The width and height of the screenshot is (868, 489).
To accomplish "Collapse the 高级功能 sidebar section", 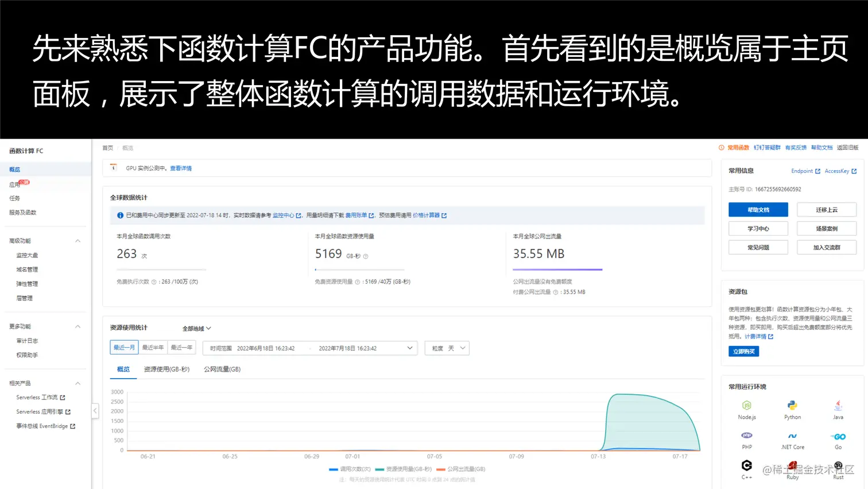I will pos(77,240).
